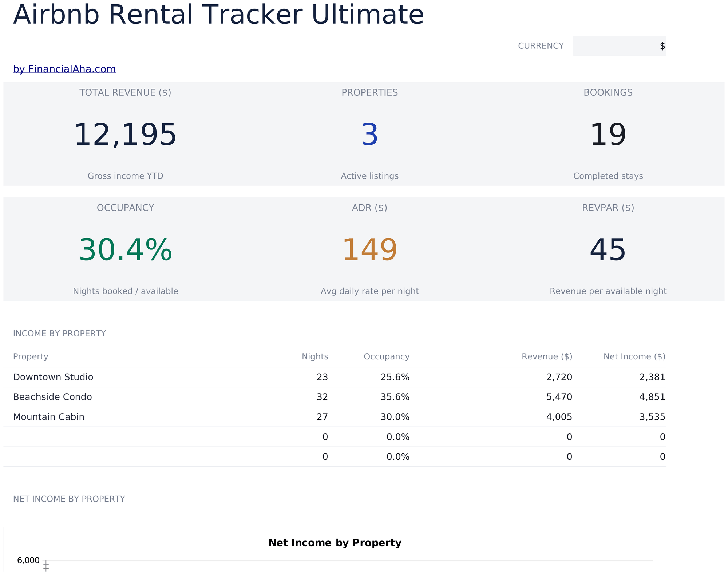
Task: Click the Nights column header
Action: [315, 356]
